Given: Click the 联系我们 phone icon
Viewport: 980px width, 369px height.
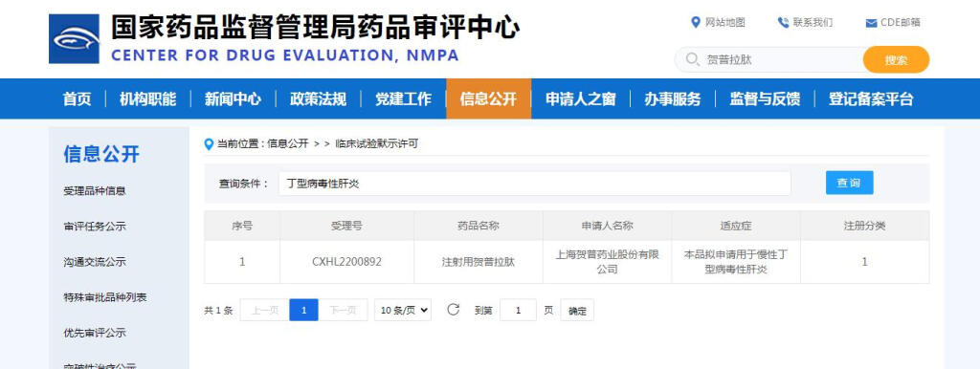Looking at the screenshot, I should point(783,23).
